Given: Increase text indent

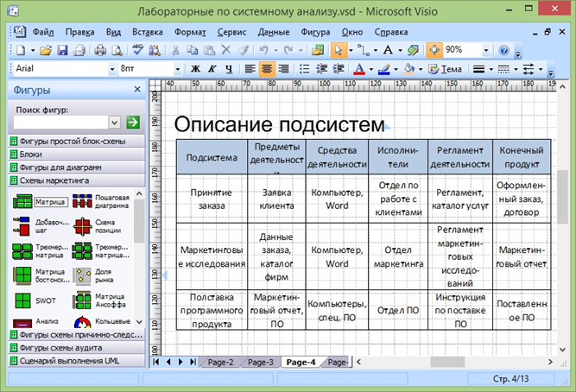Looking at the screenshot, I should tap(339, 69).
